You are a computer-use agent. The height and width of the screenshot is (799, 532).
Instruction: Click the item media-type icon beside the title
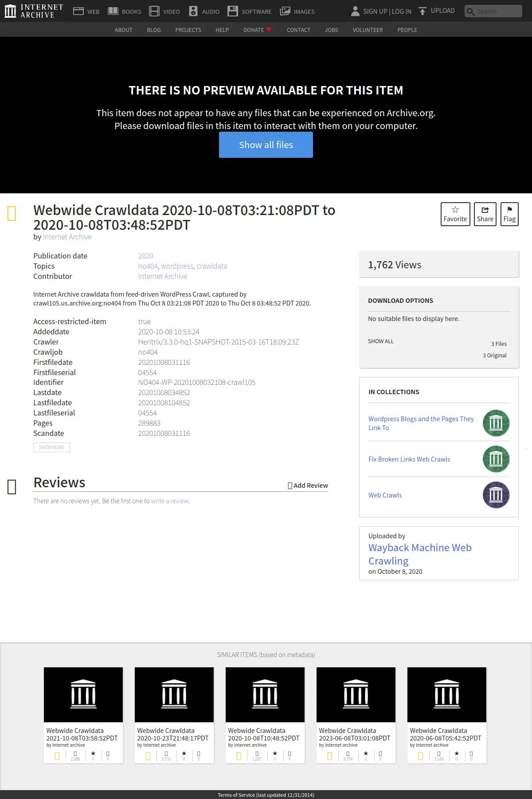point(12,213)
